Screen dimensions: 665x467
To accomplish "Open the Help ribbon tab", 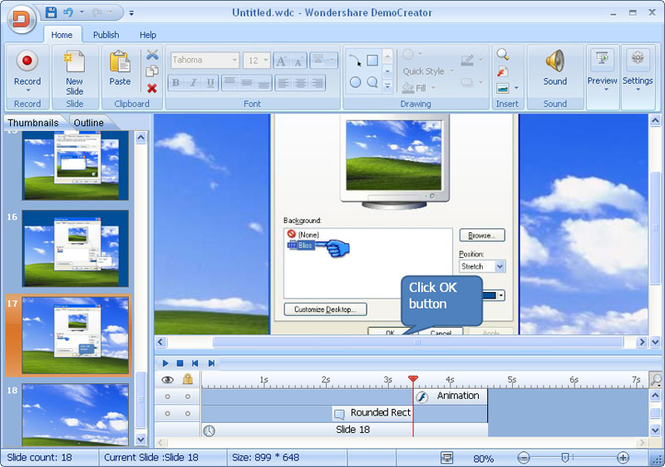I will tap(148, 35).
